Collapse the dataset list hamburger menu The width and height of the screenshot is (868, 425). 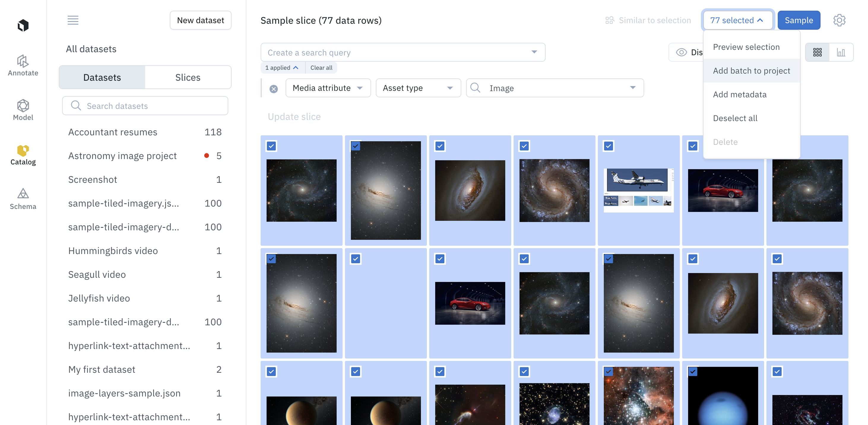pos(73,20)
